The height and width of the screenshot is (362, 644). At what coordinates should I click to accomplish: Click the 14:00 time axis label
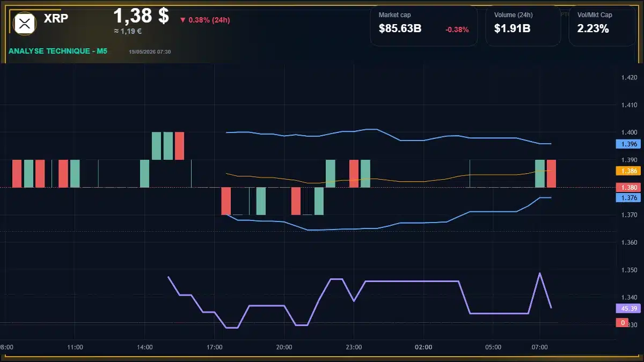click(x=145, y=347)
